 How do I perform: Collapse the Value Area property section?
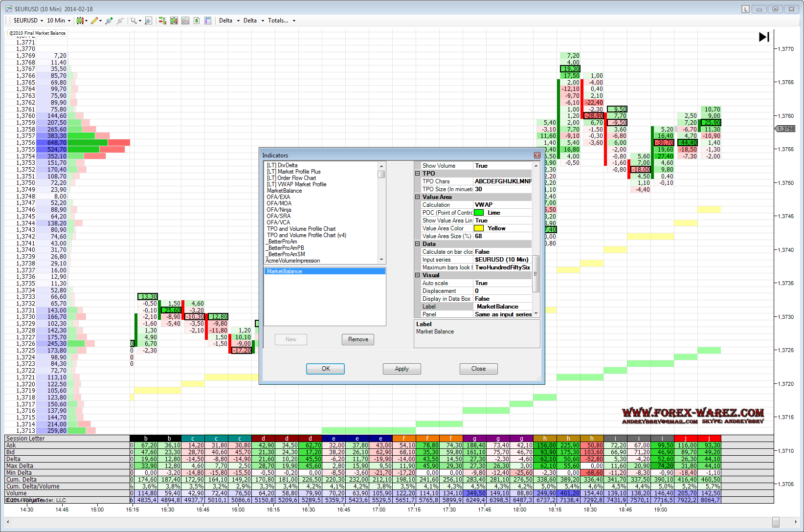[418, 197]
